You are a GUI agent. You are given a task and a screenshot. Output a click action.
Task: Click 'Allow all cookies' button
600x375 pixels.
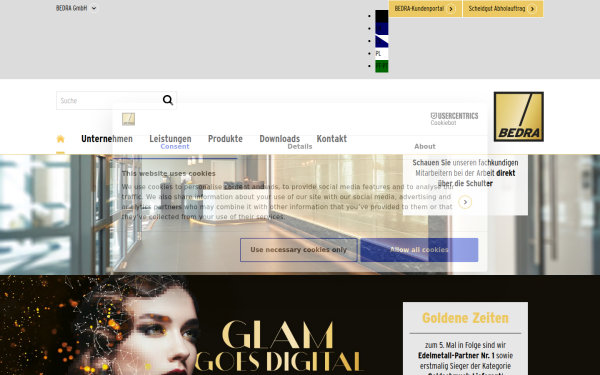click(419, 250)
